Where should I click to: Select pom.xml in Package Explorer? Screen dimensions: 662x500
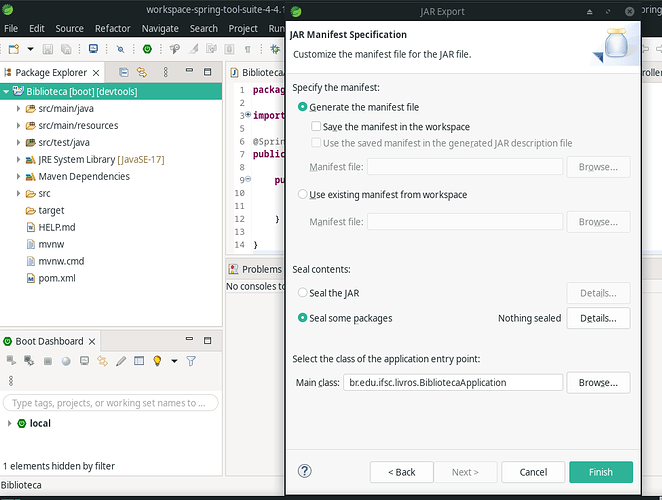pyautogui.click(x=56, y=278)
